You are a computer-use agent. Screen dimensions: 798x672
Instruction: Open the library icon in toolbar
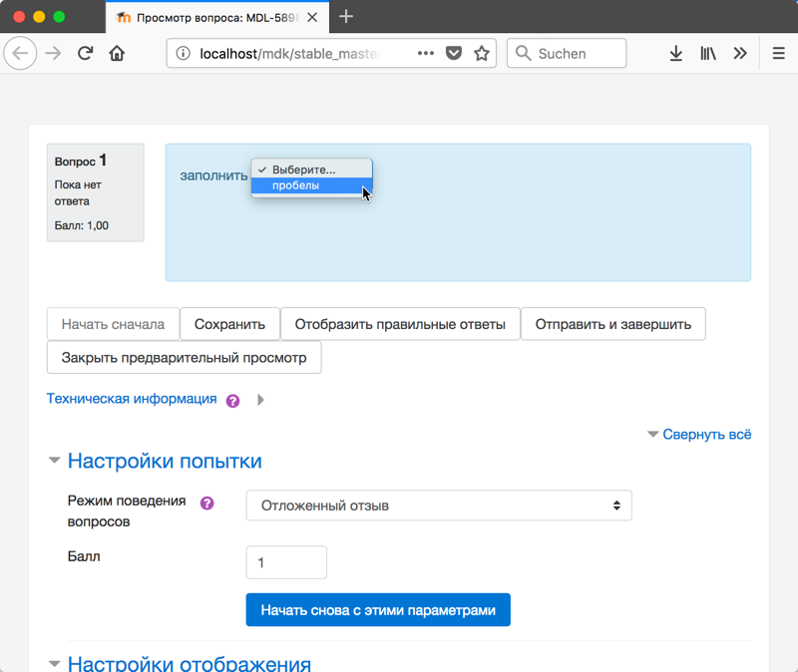[708, 53]
